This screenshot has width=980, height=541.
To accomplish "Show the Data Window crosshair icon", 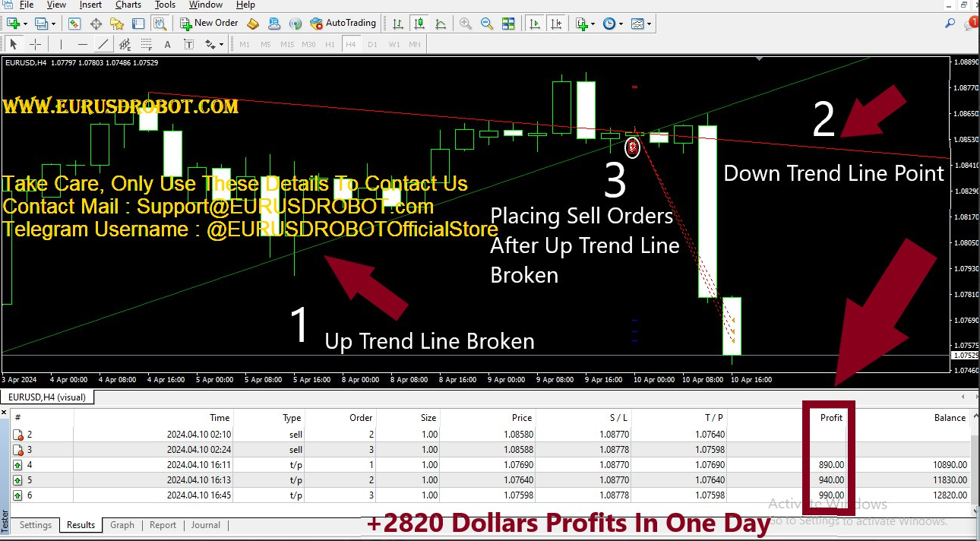I will (96, 24).
